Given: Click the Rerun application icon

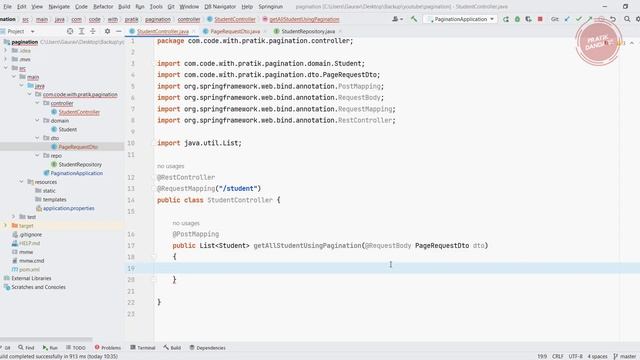Looking at the screenshot, I should coord(506,19).
